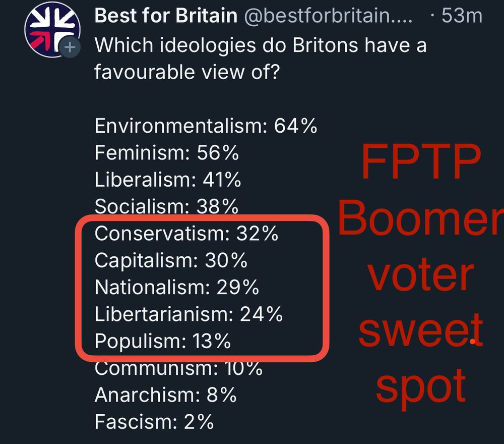Tap the Libertarianism: 24% line

point(188,314)
